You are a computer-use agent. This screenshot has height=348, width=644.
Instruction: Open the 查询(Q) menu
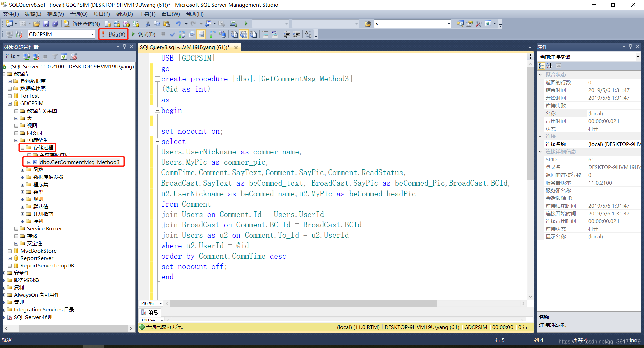(x=78, y=14)
